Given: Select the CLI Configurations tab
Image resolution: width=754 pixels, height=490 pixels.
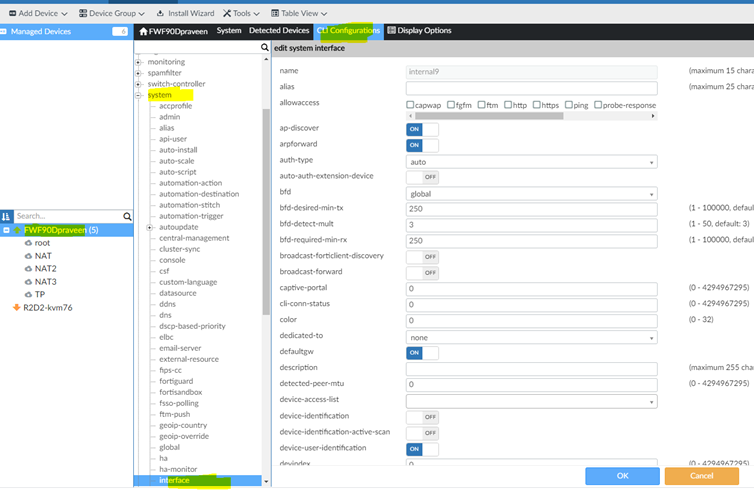Looking at the screenshot, I should pos(348,31).
